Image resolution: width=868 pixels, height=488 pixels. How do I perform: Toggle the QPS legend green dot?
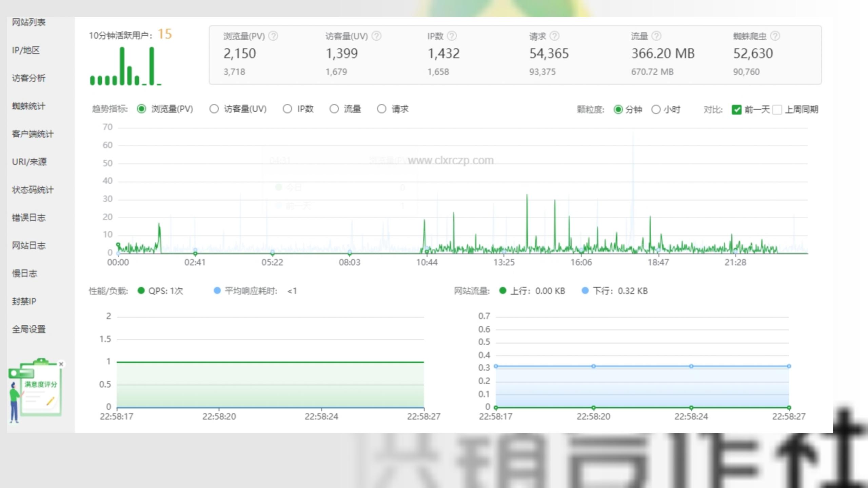141,290
